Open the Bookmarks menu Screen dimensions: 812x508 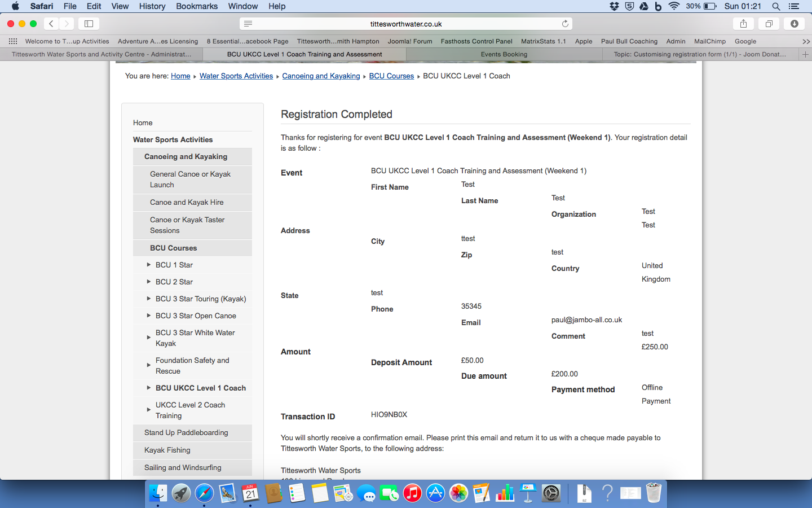[196, 6]
